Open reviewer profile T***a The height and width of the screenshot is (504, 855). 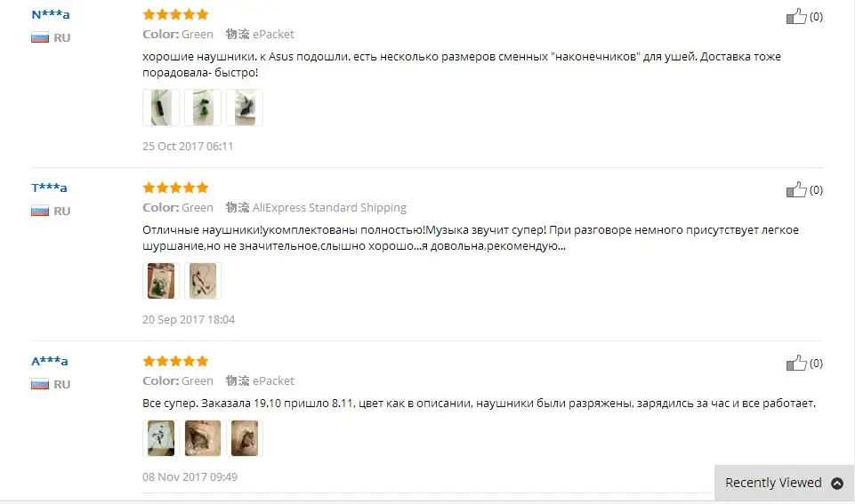(49, 188)
